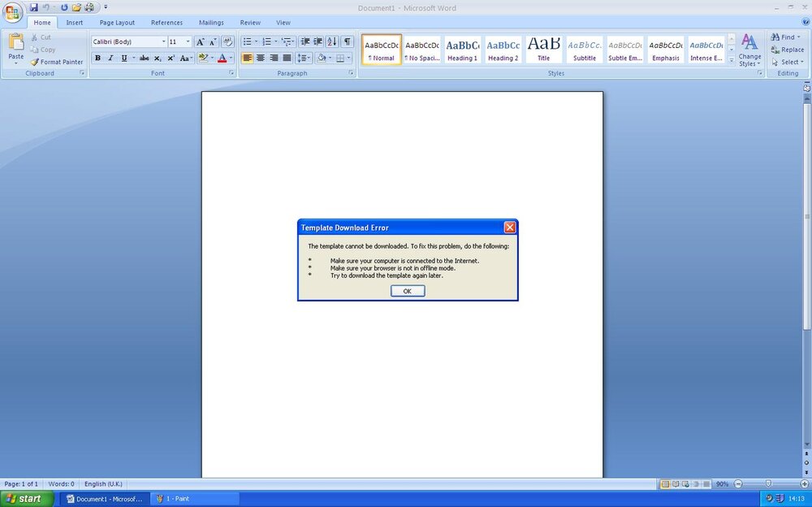Screen dimensions: 812x507
Task: Decrease indent icon
Action: [305, 41]
